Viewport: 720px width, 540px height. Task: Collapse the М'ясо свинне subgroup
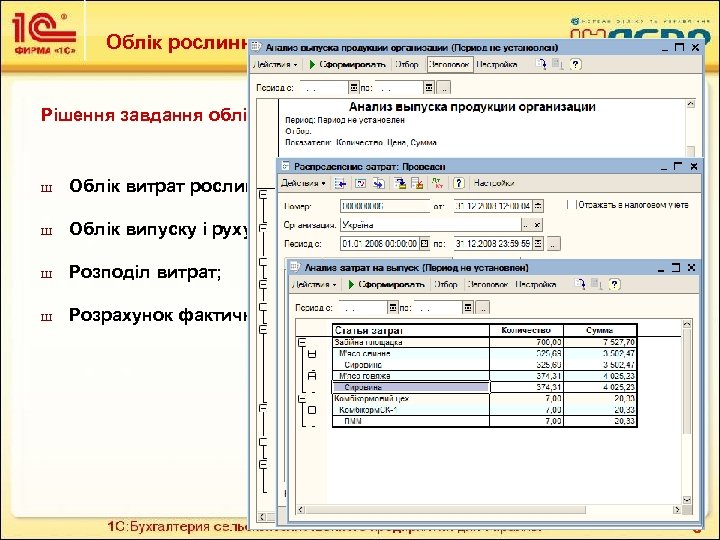(312, 354)
